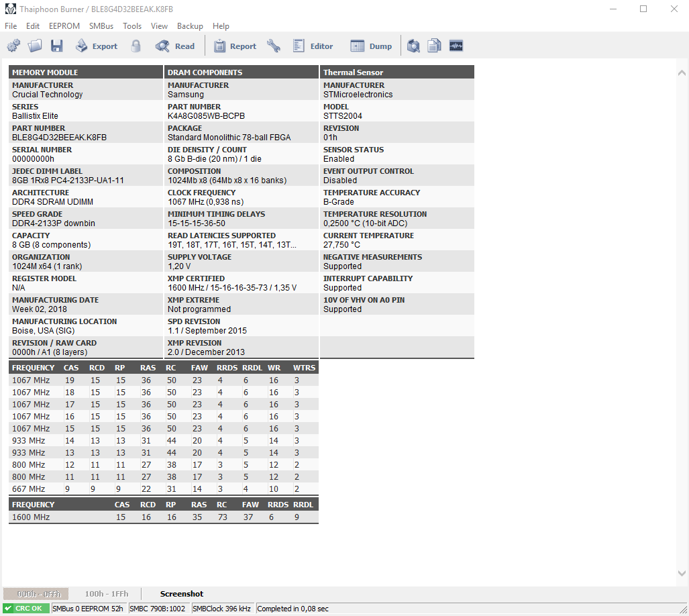
Task: Click the gear settings toolbar icon
Action: (x=13, y=46)
